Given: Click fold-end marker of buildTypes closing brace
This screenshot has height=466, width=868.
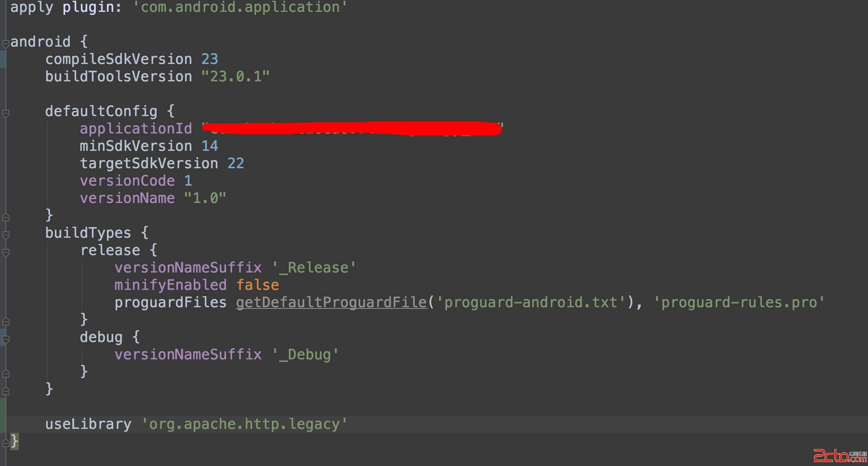Looking at the screenshot, I should click(x=6, y=391).
